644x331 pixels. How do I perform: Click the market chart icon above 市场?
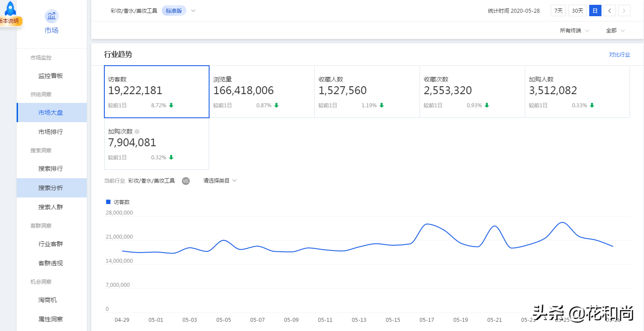pos(51,17)
